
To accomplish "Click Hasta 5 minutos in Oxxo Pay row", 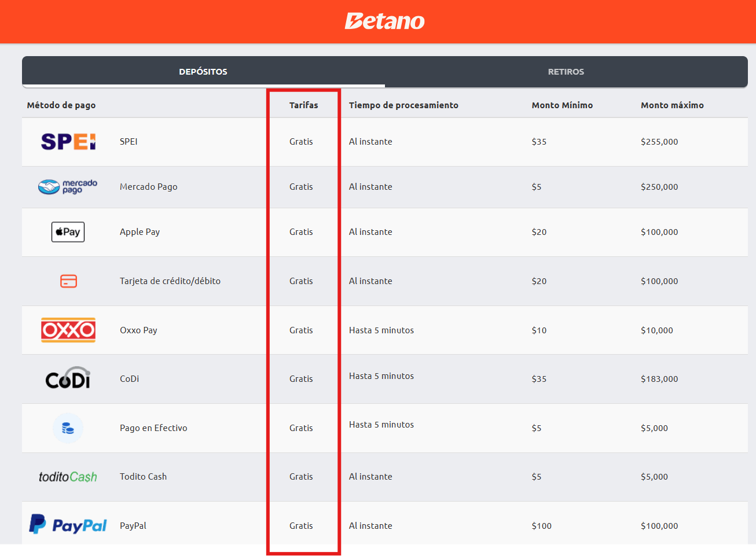I will coord(381,330).
